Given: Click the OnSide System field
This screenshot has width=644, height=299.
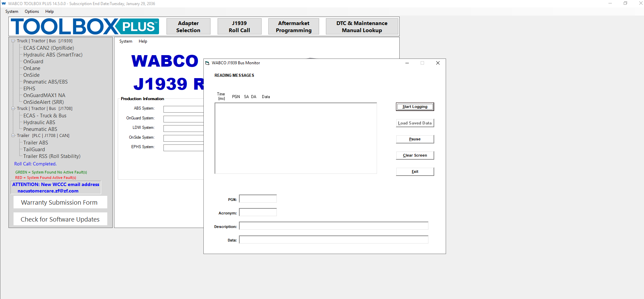Looking at the screenshot, I should pyautogui.click(x=183, y=138).
